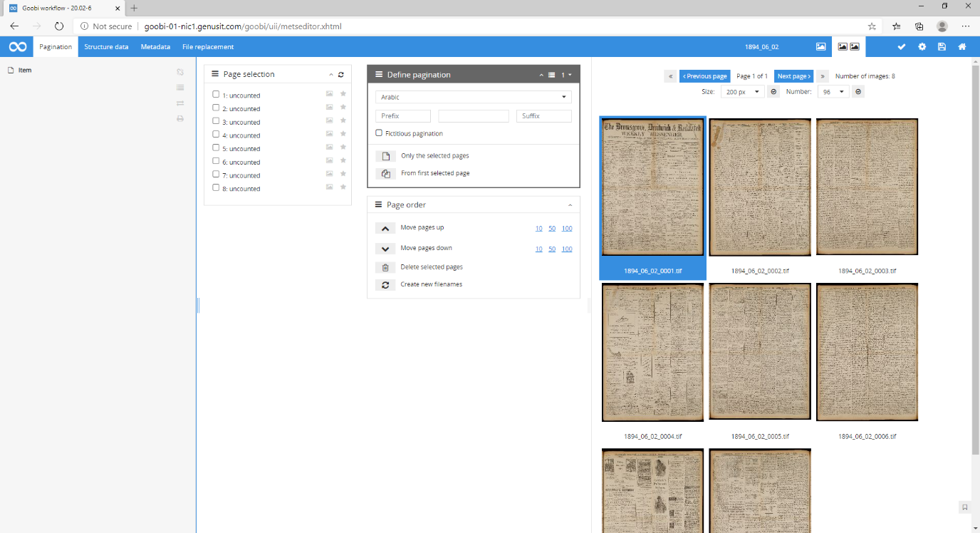Show image for page 3: uncounted
Viewport: 980px width, 533px height.
pyautogui.click(x=329, y=120)
